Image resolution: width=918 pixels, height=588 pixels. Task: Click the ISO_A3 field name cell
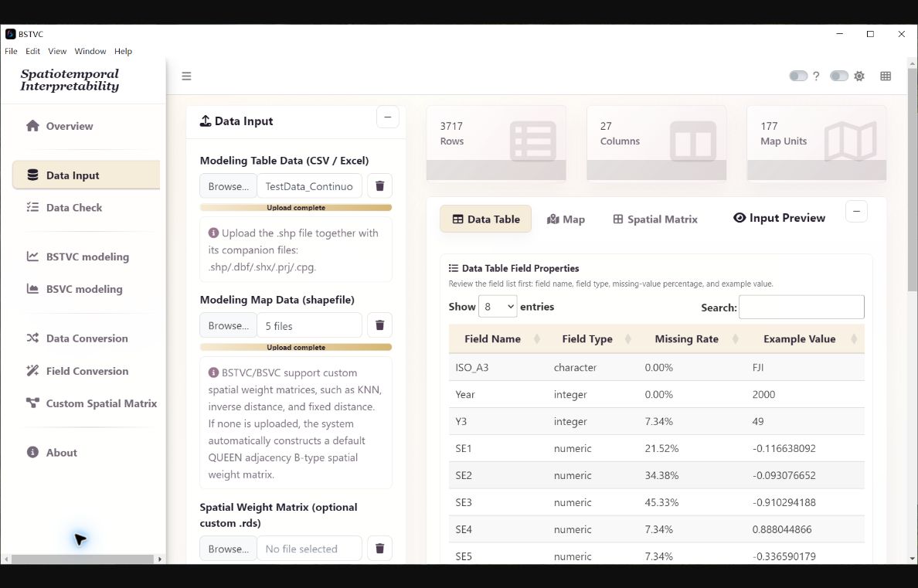pos(498,367)
